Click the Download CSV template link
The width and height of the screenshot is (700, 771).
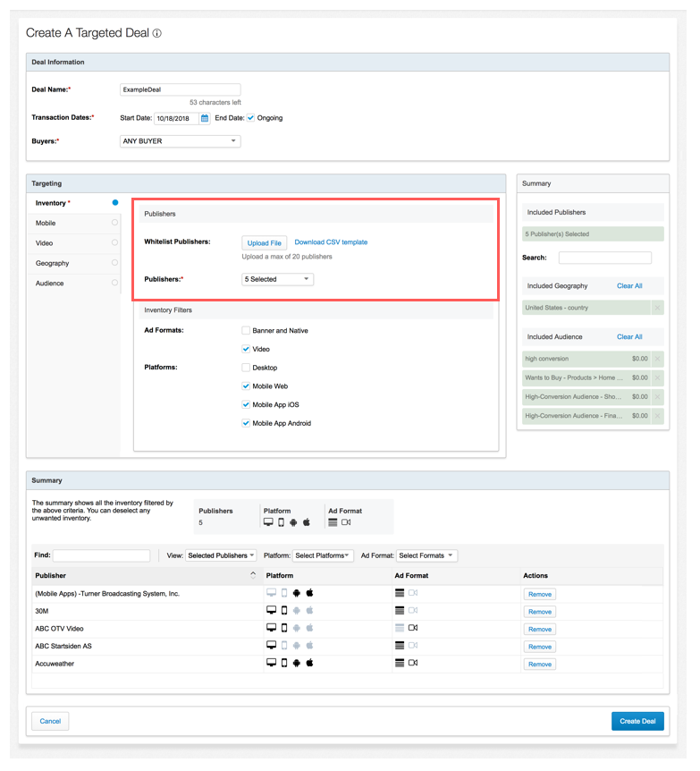pyautogui.click(x=331, y=242)
